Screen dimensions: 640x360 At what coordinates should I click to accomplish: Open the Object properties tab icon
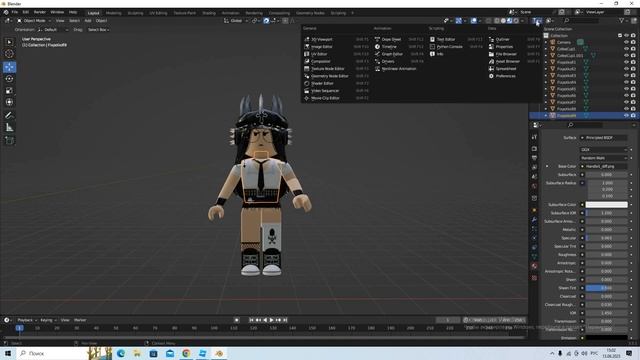534,210
